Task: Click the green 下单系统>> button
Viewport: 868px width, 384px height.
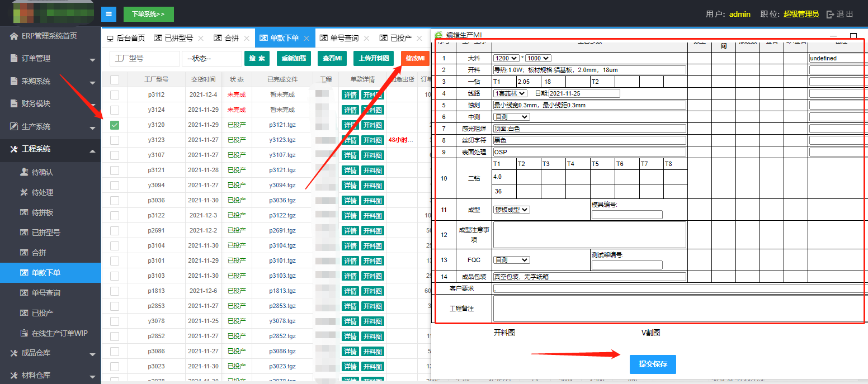Action: [x=148, y=14]
